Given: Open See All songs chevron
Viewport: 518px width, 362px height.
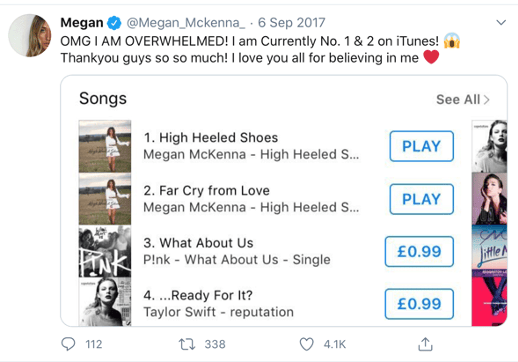Looking at the screenshot, I should point(487,100).
